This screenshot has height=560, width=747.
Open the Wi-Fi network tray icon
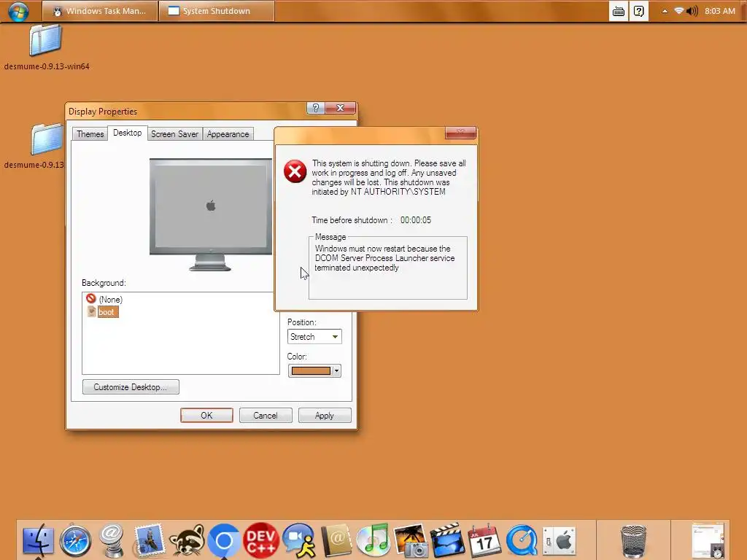pos(679,10)
